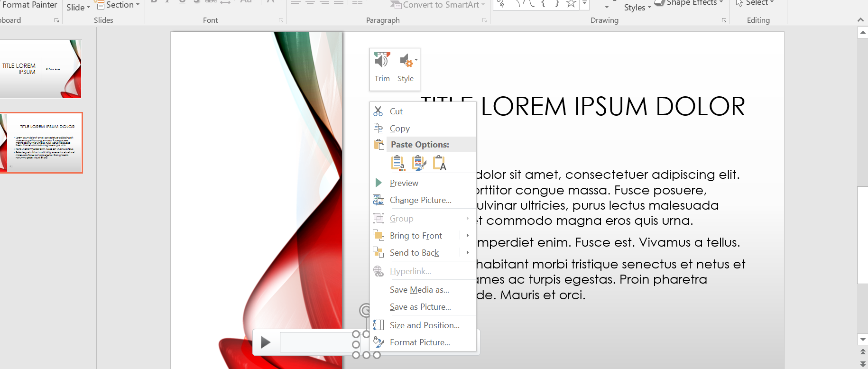This screenshot has width=868, height=369.
Task: Expand the Send to Back submenu arrow
Action: [x=467, y=253]
